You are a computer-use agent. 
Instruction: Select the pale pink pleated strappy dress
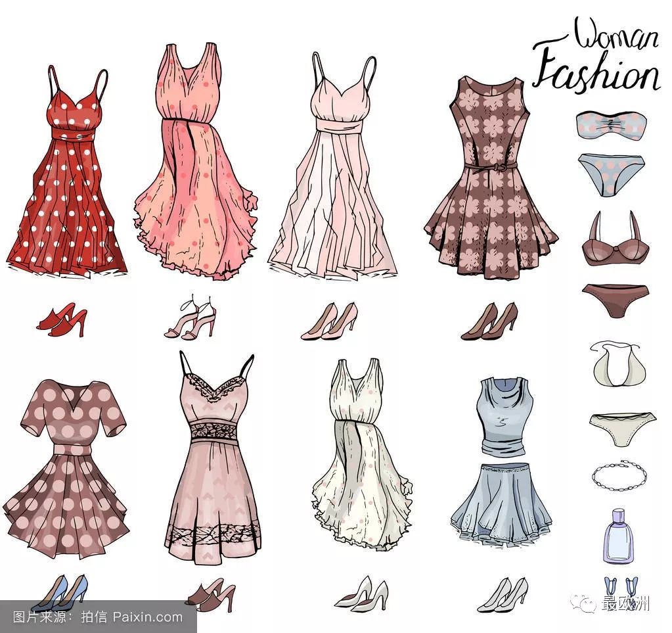click(332, 167)
